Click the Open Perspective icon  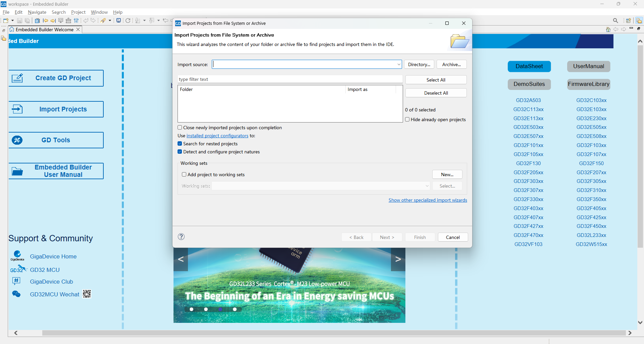click(628, 20)
